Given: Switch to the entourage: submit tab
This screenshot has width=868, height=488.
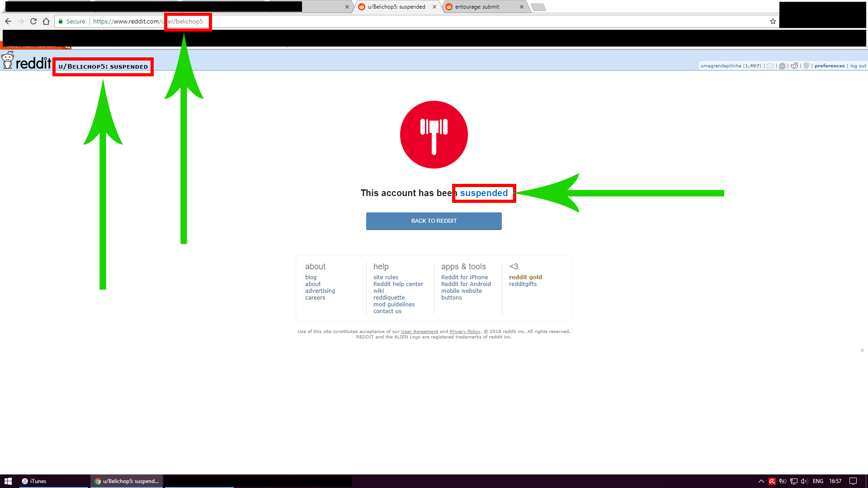Looking at the screenshot, I should click(x=484, y=7).
